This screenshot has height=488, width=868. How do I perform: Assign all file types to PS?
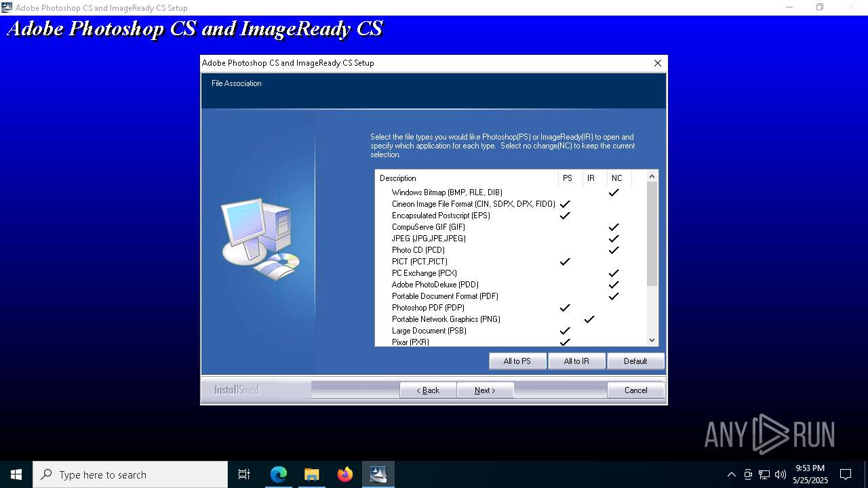pyautogui.click(x=517, y=361)
